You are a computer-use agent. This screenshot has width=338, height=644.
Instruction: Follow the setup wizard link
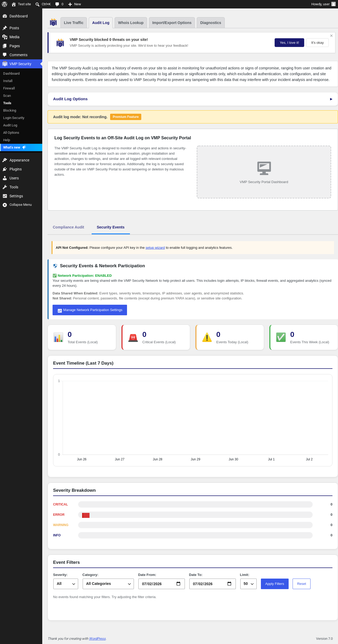pyautogui.click(x=155, y=248)
